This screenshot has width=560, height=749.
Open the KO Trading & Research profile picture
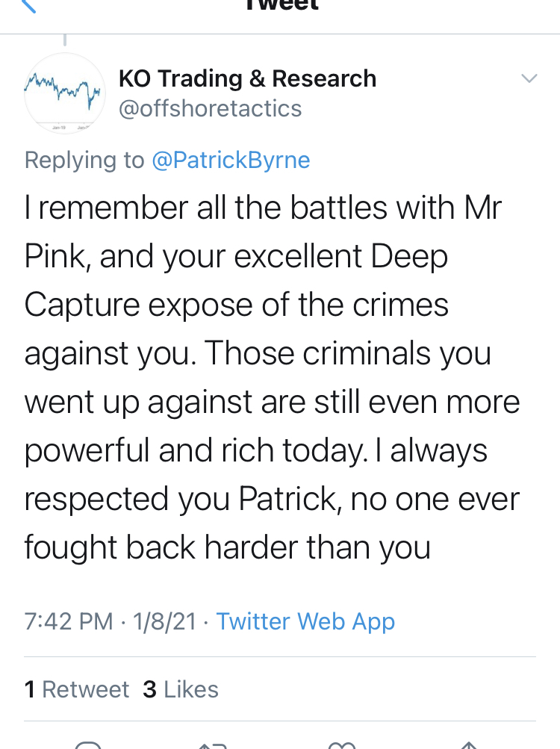65,93
